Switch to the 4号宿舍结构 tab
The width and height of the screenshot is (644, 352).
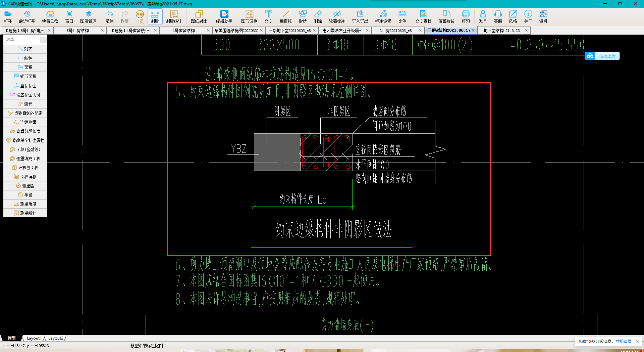[183, 30]
